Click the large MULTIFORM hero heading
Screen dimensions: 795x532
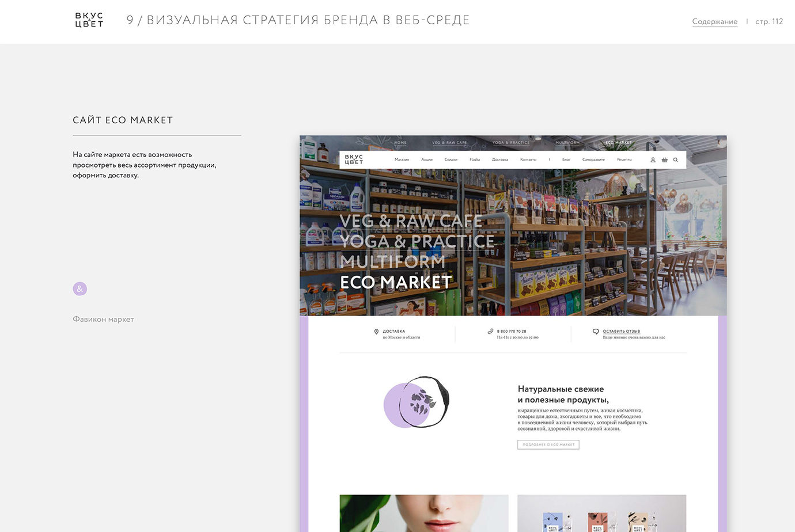coord(392,262)
